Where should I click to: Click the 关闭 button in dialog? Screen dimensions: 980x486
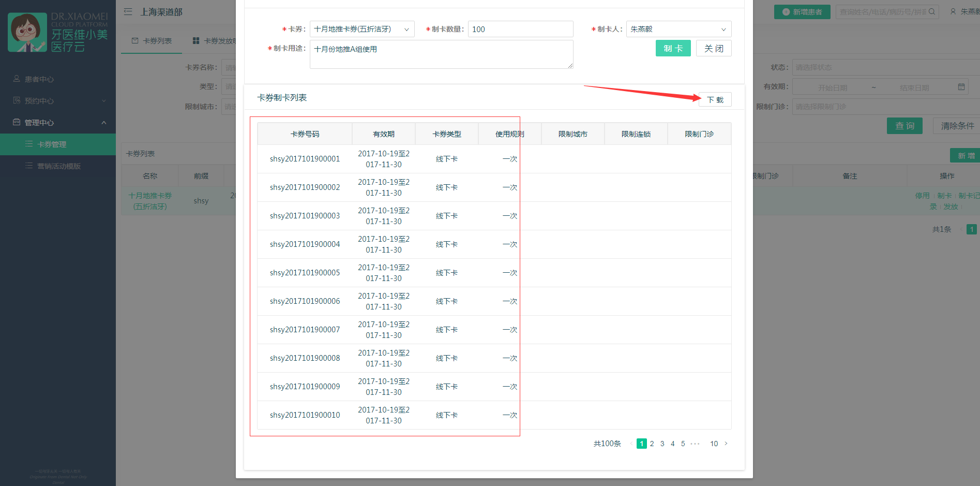pyautogui.click(x=713, y=49)
